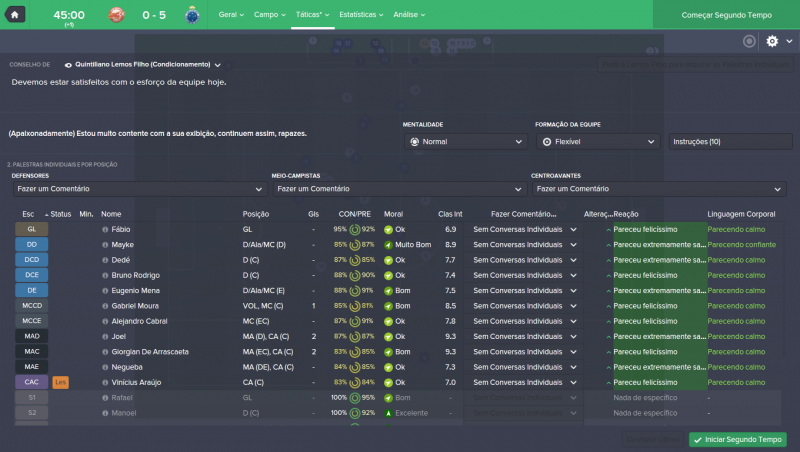Click the Cruzeiro away team crest
Screen dimensions: 800x452
tap(191, 15)
